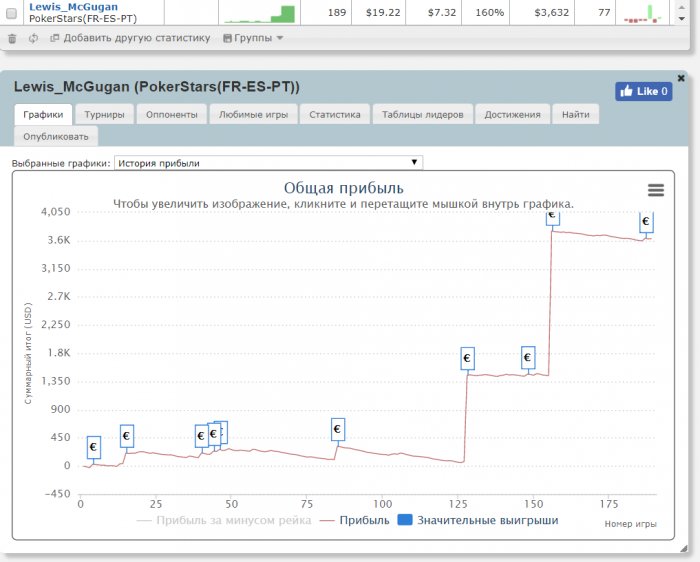Click Добавить другую статистику

130,38
